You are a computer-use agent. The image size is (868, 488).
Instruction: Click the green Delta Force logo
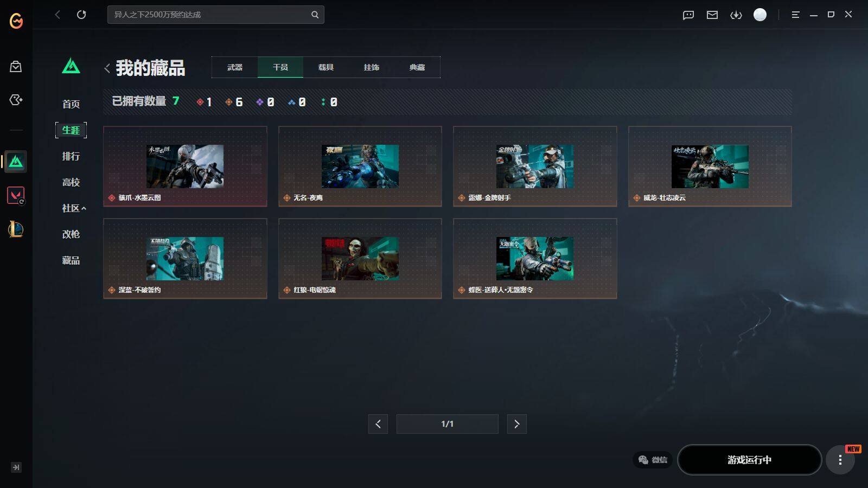coord(71,66)
